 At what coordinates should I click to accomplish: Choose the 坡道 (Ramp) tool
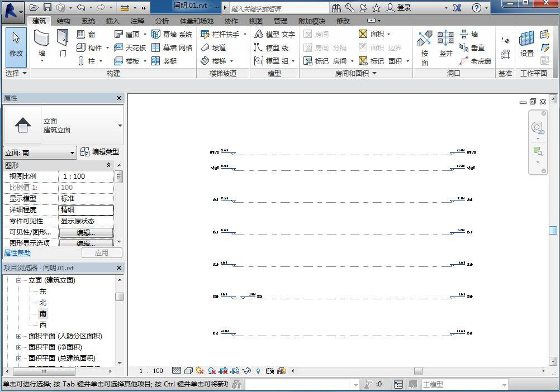pos(213,47)
